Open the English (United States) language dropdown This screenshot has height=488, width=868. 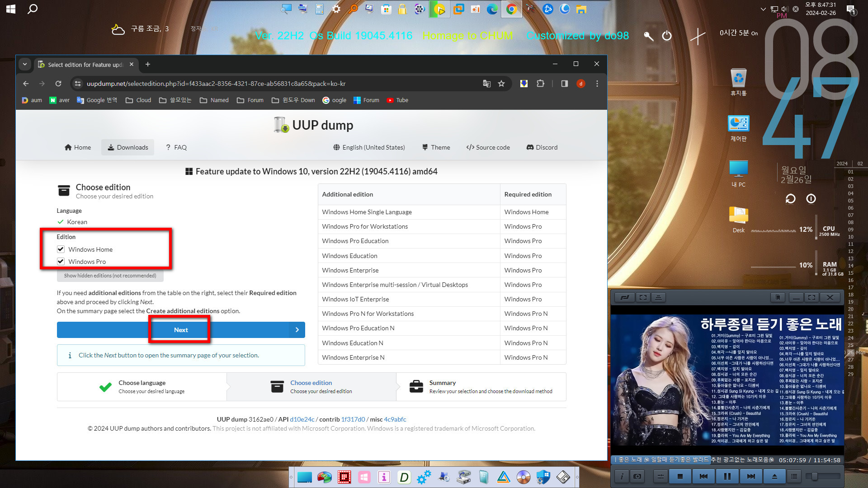pos(369,147)
